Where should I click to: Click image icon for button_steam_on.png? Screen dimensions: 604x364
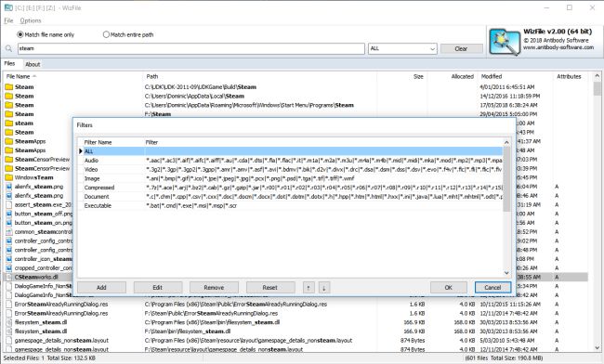point(9,223)
